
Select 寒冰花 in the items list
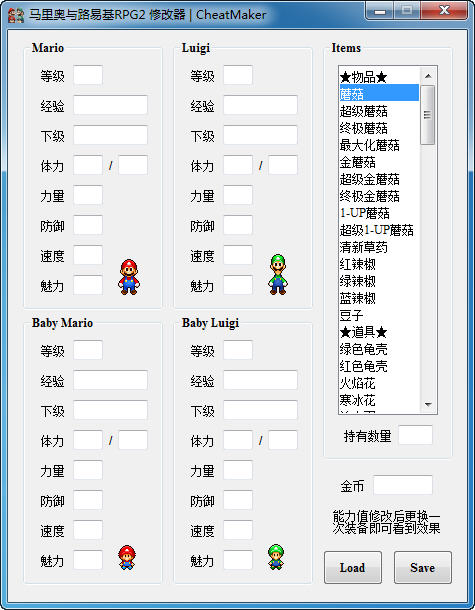coord(379,400)
